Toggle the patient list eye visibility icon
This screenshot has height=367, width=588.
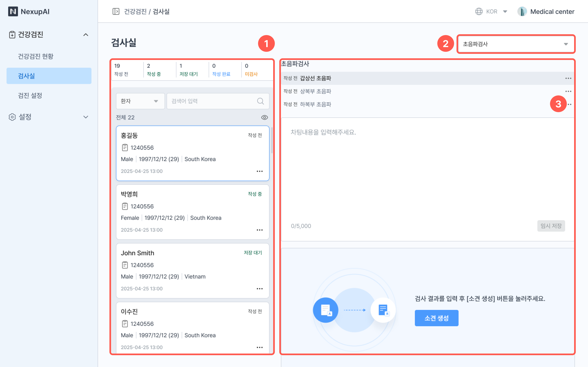pos(264,117)
